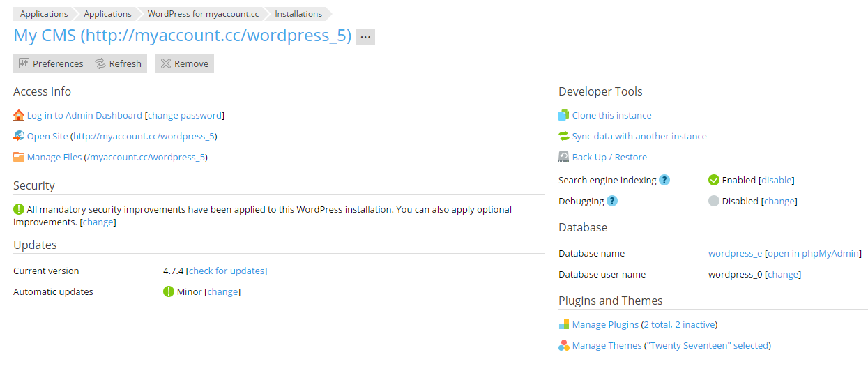Click the Database name label
This screenshot has height=380, width=868.
click(591, 253)
